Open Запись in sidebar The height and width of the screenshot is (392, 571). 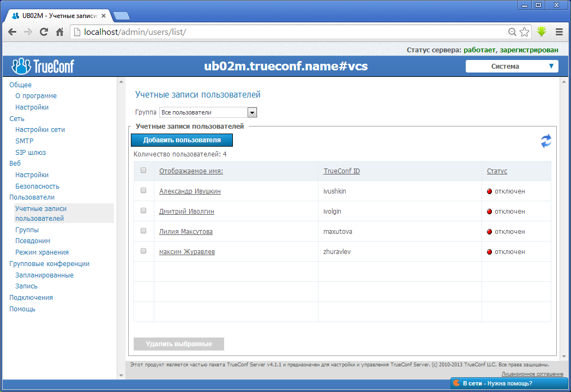tap(26, 286)
